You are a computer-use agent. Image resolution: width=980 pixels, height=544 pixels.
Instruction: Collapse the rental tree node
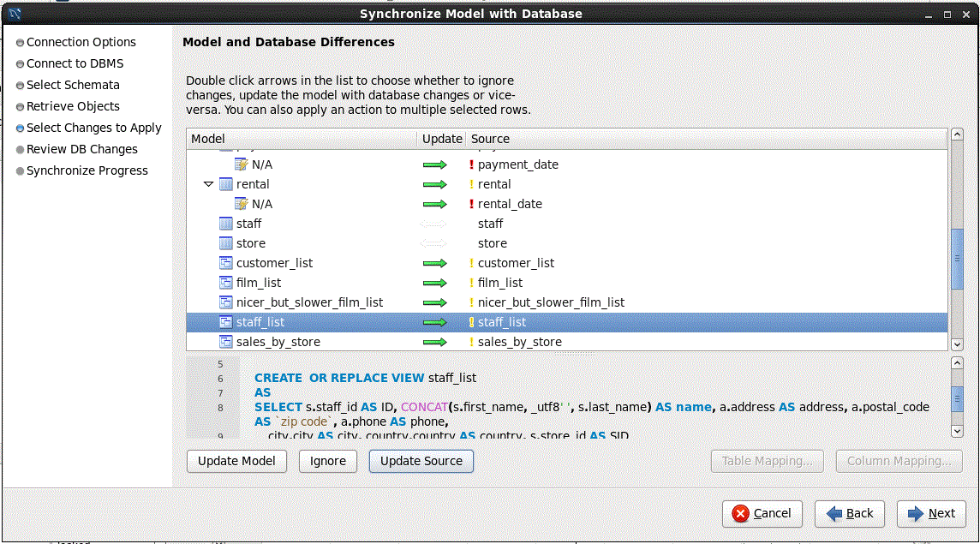pos(208,184)
